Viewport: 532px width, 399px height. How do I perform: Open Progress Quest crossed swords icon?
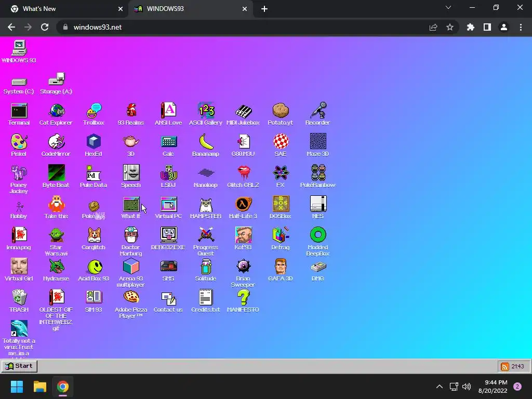(x=206, y=235)
